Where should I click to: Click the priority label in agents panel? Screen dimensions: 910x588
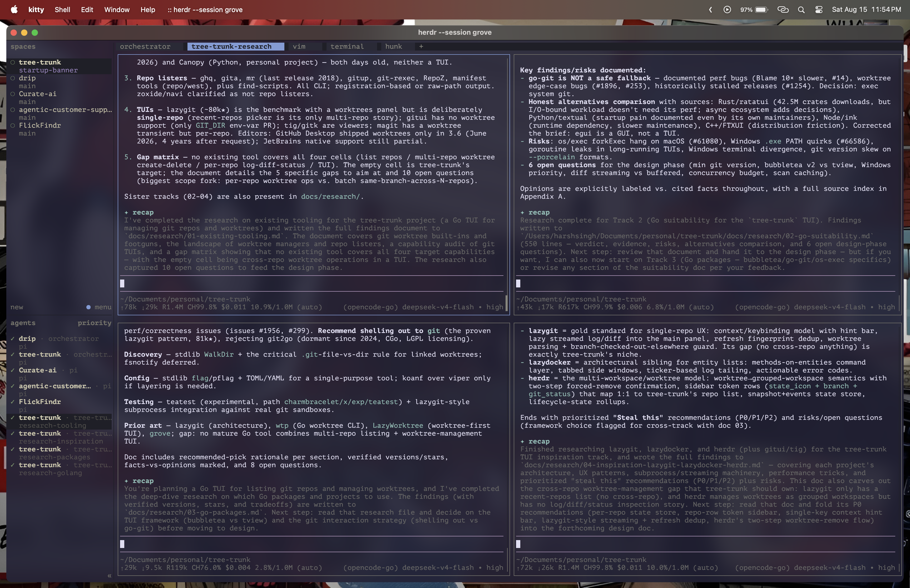tap(95, 323)
